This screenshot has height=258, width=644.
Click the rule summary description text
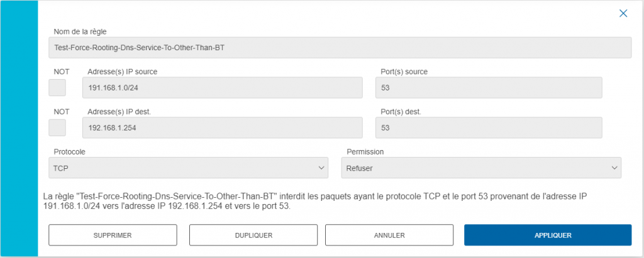[316, 202]
